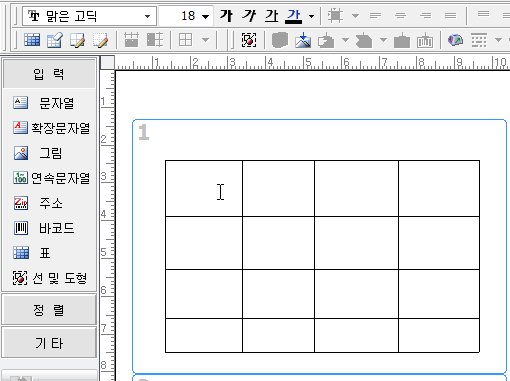The width and height of the screenshot is (510, 381).
Task: Click the dotted line style icon
Action: pyautogui.click(x=479, y=40)
